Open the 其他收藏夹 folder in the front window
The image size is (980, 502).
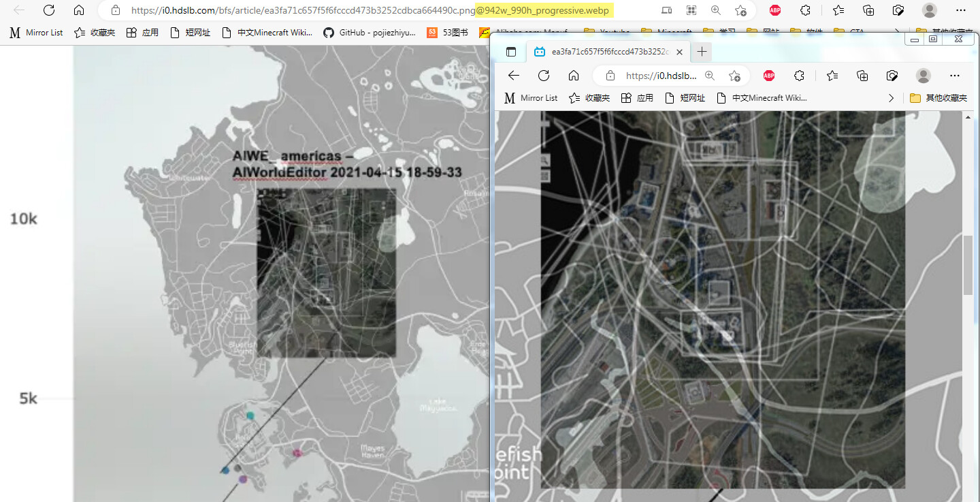click(x=938, y=98)
